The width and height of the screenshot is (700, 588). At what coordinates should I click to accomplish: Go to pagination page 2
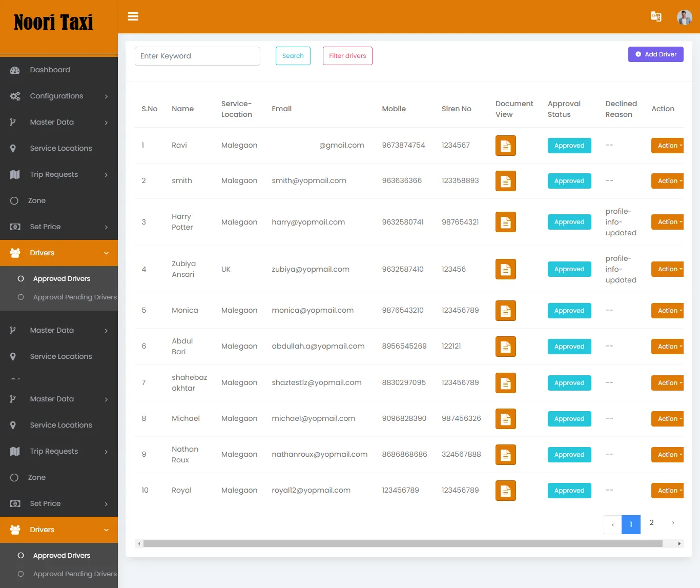[x=651, y=523]
